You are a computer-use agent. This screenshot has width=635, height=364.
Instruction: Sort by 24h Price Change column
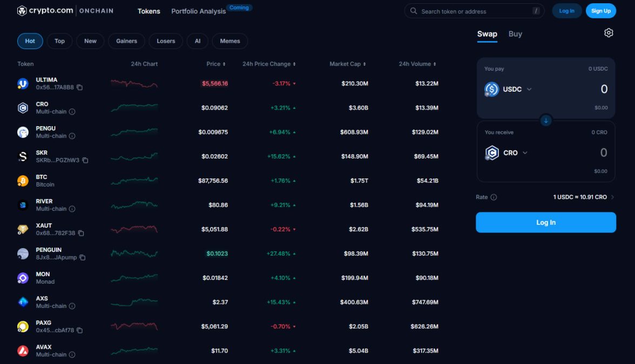tap(269, 64)
